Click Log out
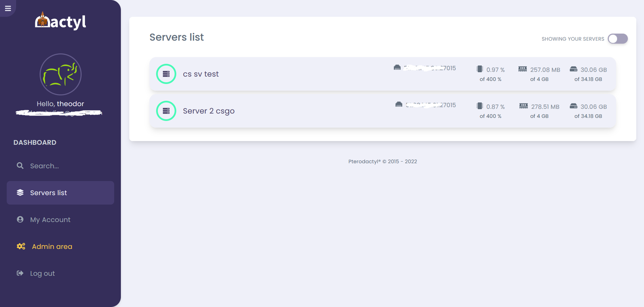This screenshot has width=644, height=307. pos(42,273)
